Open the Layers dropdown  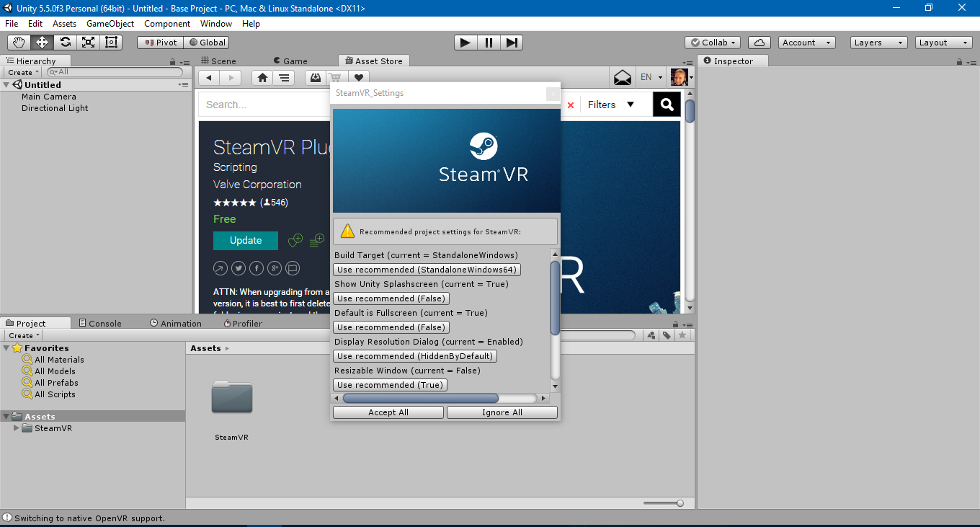tap(878, 43)
